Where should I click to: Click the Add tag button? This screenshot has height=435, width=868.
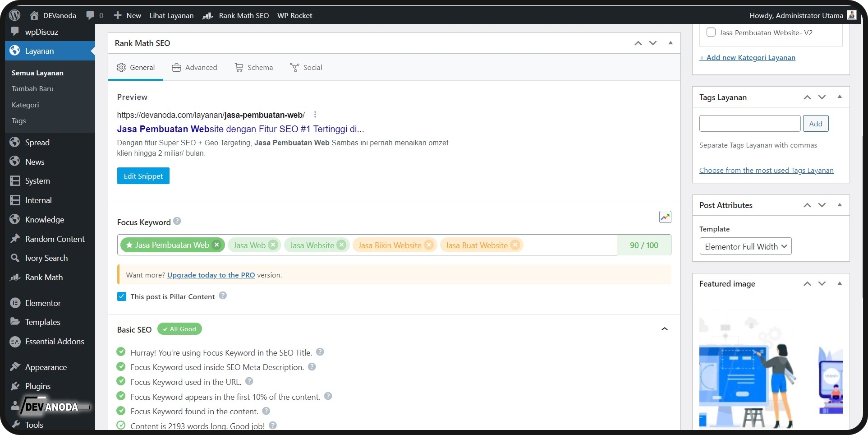click(816, 124)
